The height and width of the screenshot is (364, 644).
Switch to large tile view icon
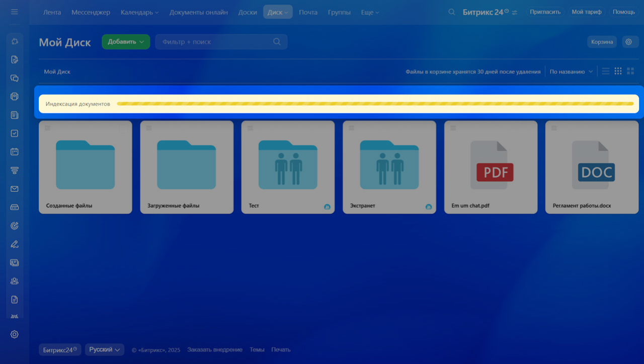[630, 71]
